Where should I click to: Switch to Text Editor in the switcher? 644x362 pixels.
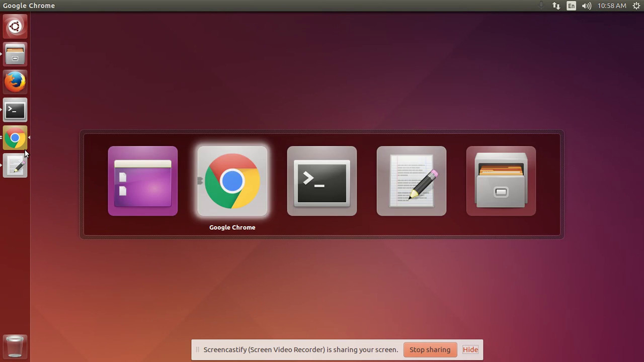pyautogui.click(x=412, y=181)
